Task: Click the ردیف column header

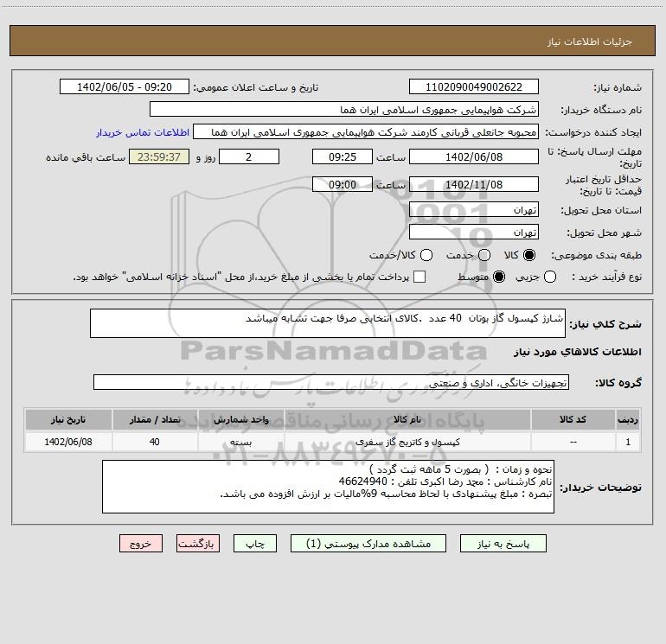Action: point(628,419)
